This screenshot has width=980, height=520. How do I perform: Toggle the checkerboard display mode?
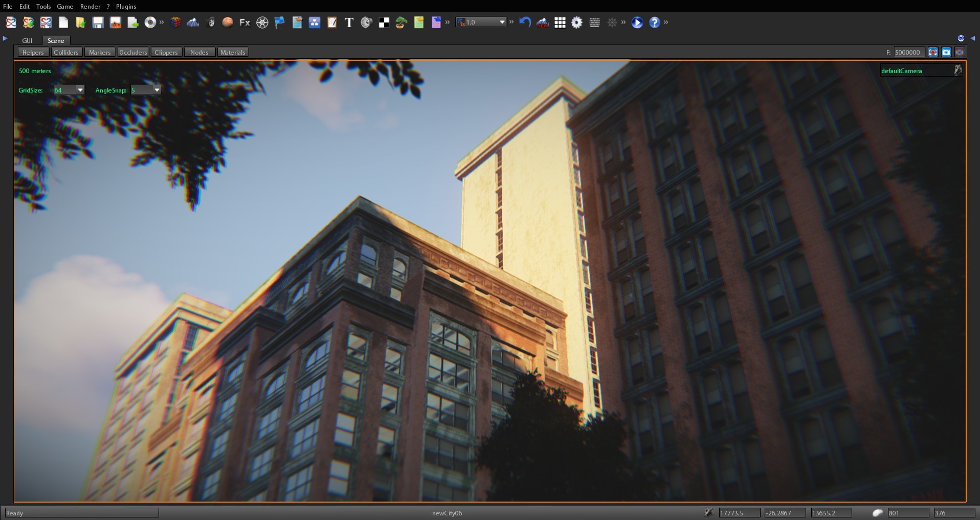coord(383,22)
